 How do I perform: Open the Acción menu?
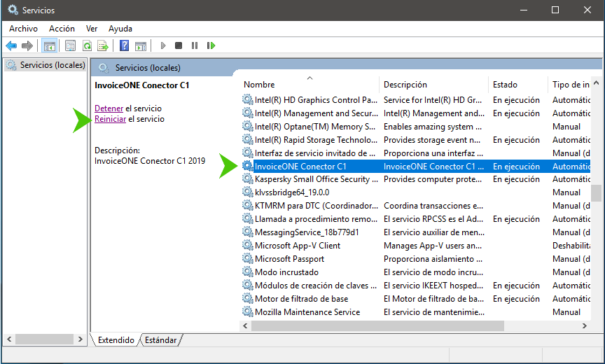[x=62, y=29]
